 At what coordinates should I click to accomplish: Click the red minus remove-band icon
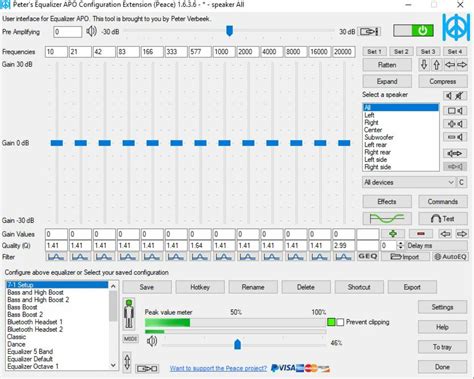pos(421,234)
